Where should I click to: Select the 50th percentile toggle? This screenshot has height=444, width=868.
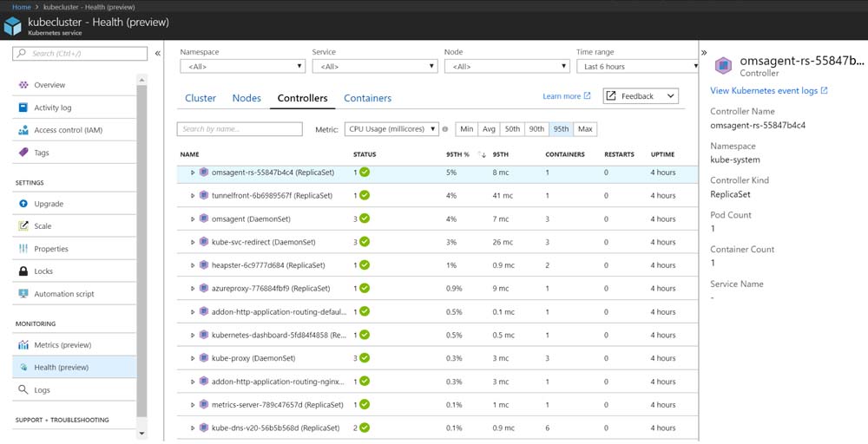click(x=512, y=129)
